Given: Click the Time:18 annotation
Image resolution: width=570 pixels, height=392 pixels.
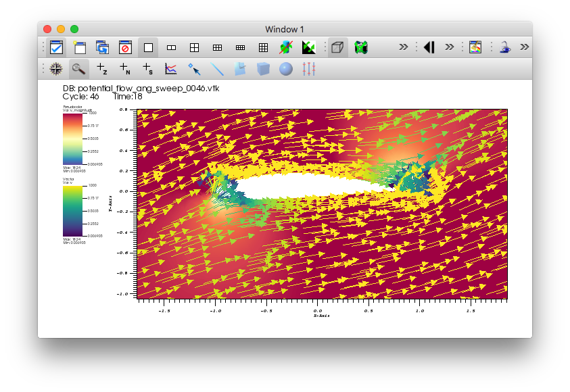Looking at the screenshot, I should tap(127, 97).
